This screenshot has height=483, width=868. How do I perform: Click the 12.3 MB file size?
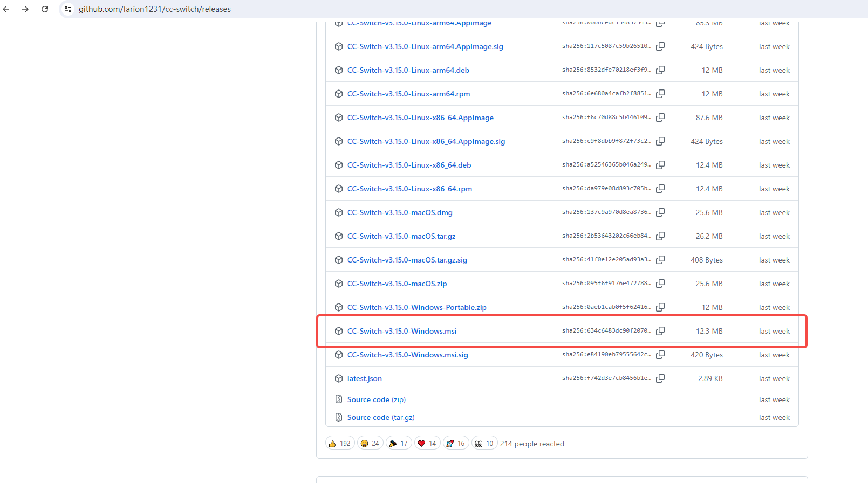tap(709, 331)
